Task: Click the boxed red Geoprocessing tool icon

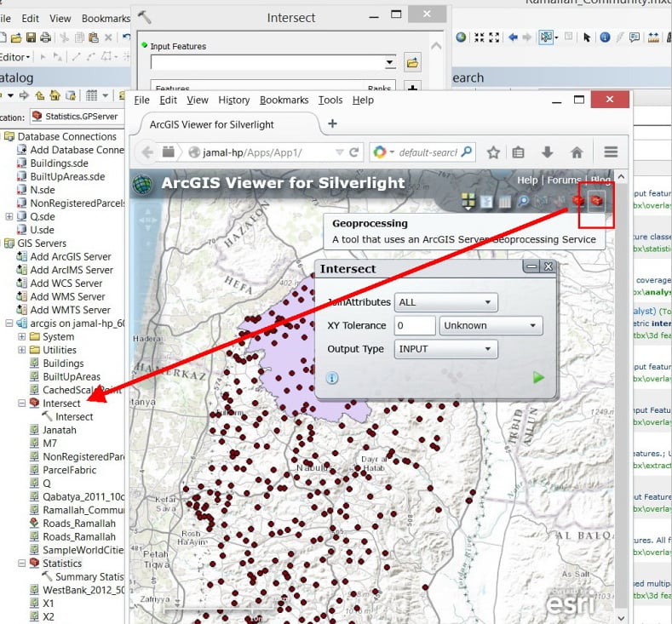Action: point(596,200)
